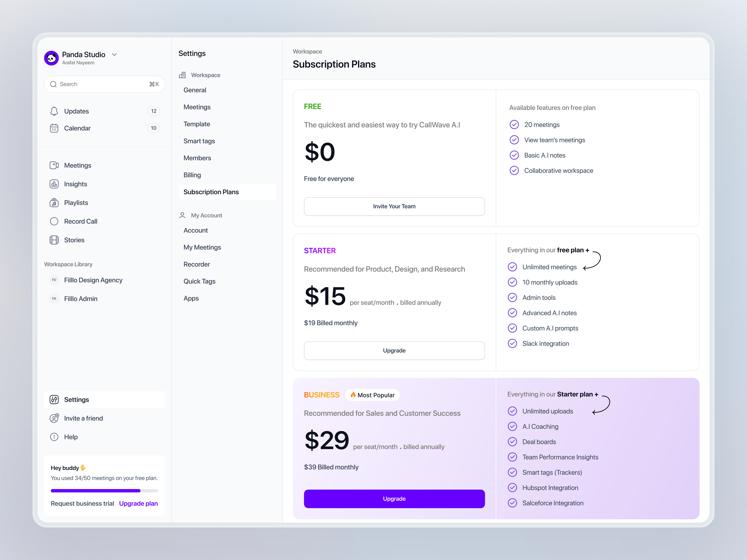Switch to the Subscription Plans settings tab
Screen dimensions: 747x560
click(211, 192)
